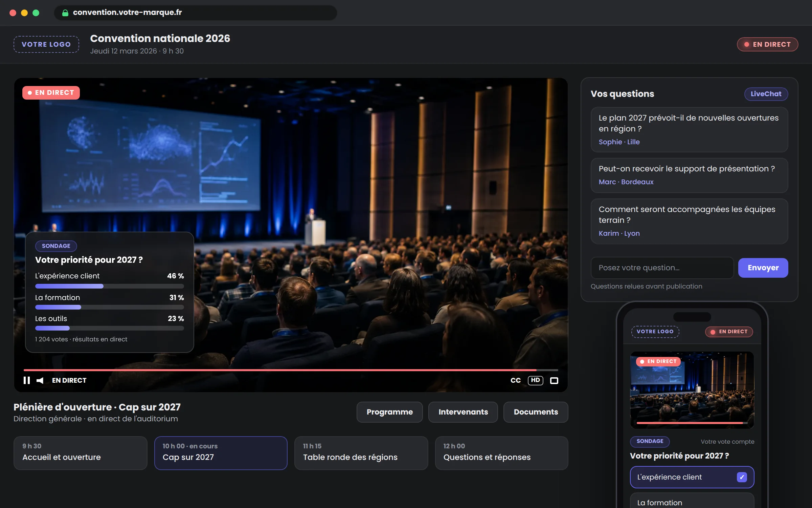The height and width of the screenshot is (508, 812).
Task: Click the phone video progress bar
Action: [x=692, y=423]
